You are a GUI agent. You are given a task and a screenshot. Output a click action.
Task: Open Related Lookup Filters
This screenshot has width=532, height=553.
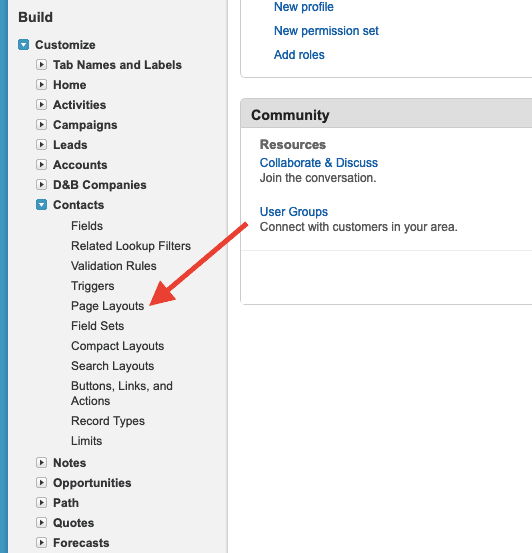pos(131,246)
